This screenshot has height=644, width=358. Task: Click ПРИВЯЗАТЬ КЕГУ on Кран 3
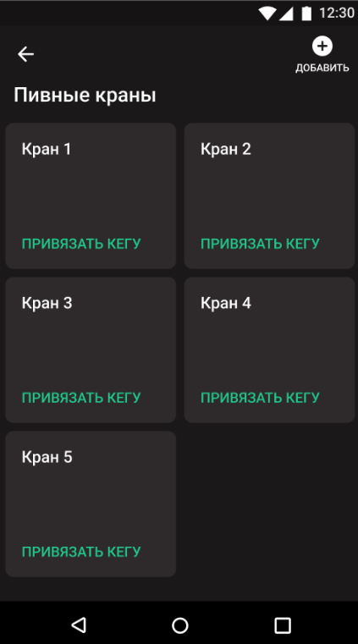pyautogui.click(x=81, y=398)
